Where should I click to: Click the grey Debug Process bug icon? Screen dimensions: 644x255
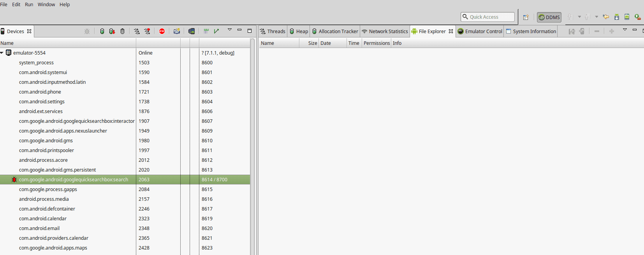click(87, 31)
